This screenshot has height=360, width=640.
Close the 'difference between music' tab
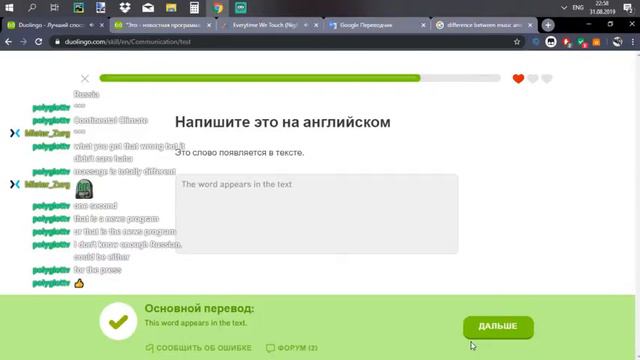[x=530, y=25]
